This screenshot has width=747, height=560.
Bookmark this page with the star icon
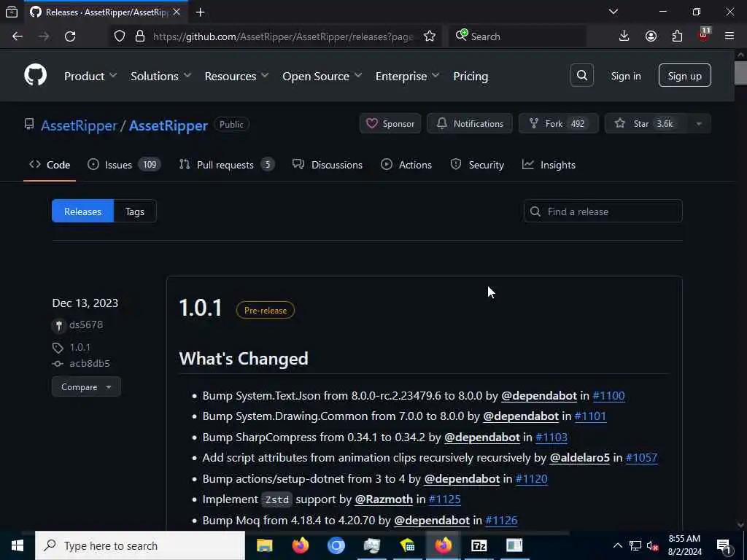(x=429, y=36)
